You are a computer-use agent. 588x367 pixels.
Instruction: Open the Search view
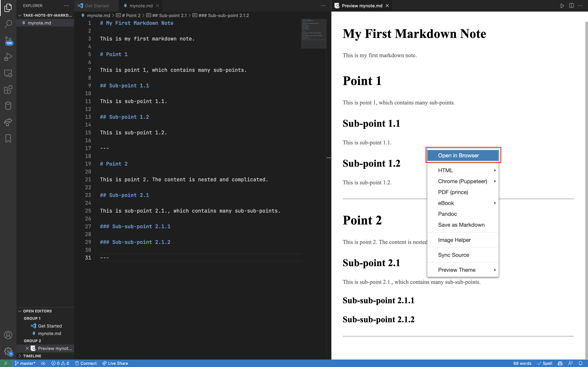coord(8,24)
